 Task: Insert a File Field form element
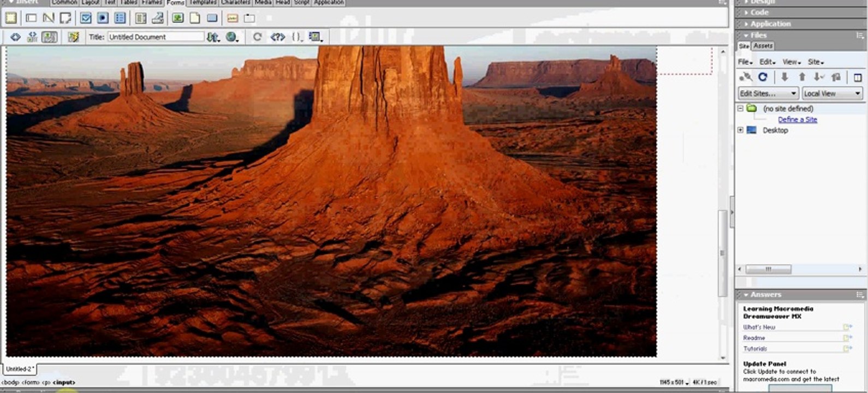point(195,18)
